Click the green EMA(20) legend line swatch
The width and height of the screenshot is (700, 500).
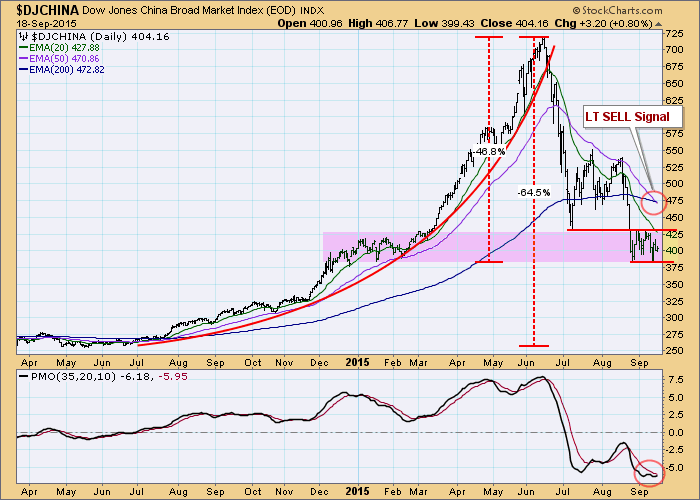click(x=23, y=48)
